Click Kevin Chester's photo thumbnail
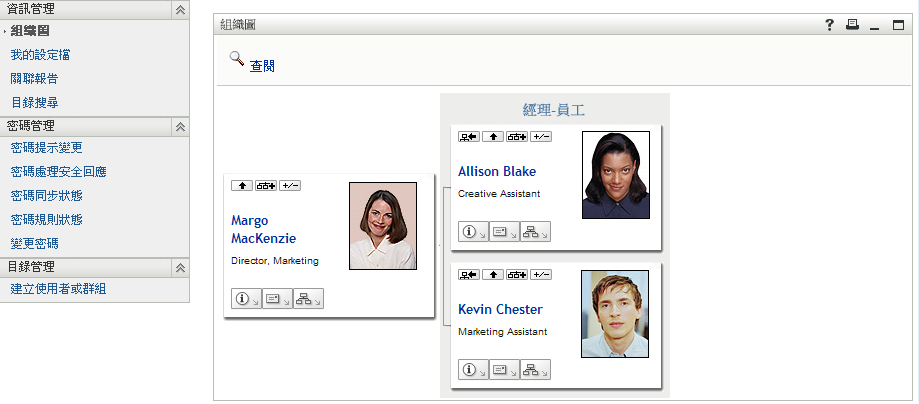 point(614,313)
